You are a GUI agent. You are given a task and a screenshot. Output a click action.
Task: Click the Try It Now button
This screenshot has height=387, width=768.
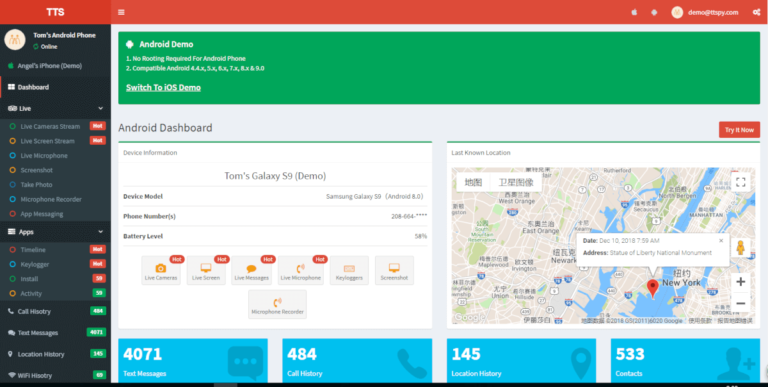[739, 130]
